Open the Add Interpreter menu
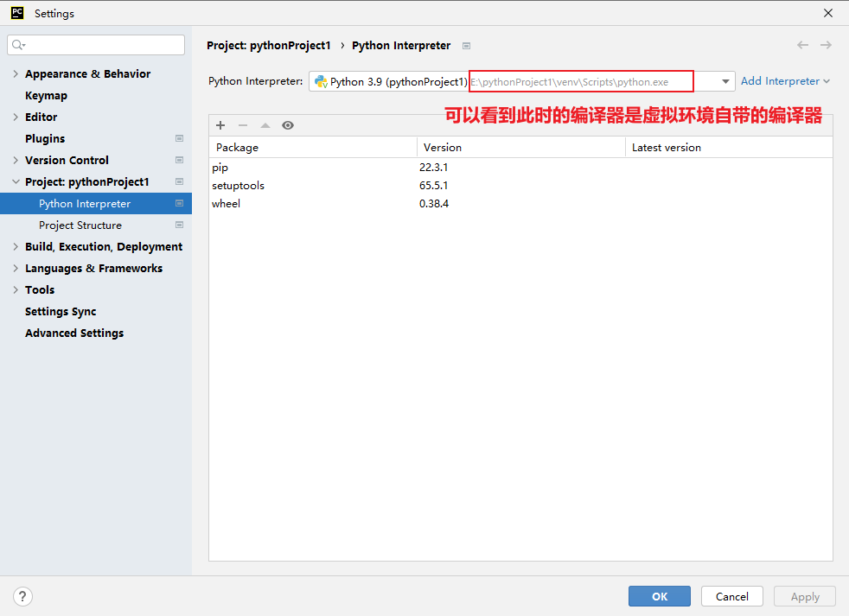The width and height of the screenshot is (849, 616). coord(785,81)
